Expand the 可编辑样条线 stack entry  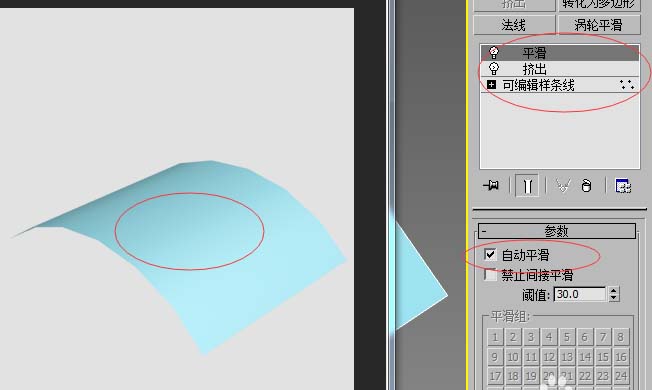tap(491, 85)
